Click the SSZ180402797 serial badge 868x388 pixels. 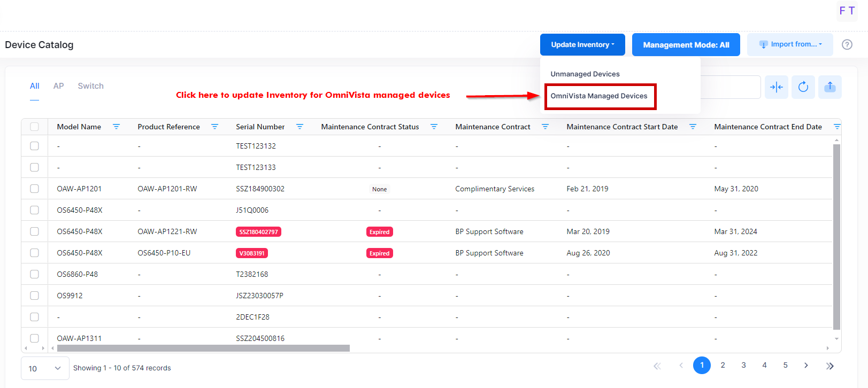click(x=258, y=232)
